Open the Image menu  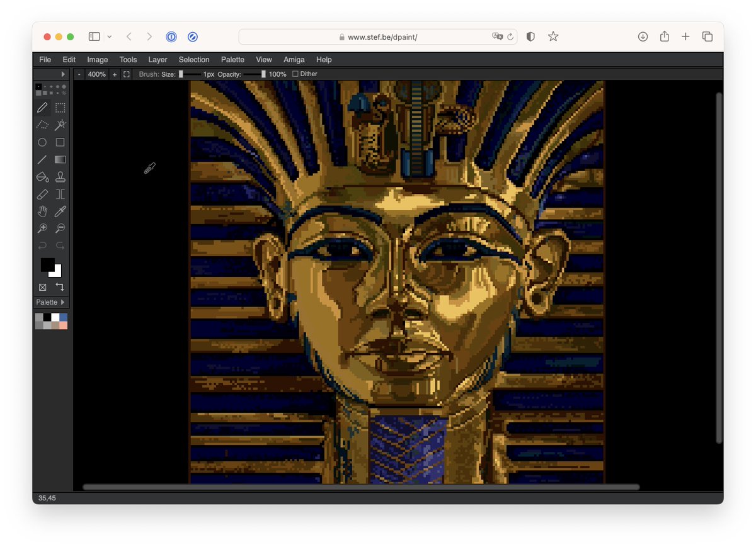[x=98, y=60]
